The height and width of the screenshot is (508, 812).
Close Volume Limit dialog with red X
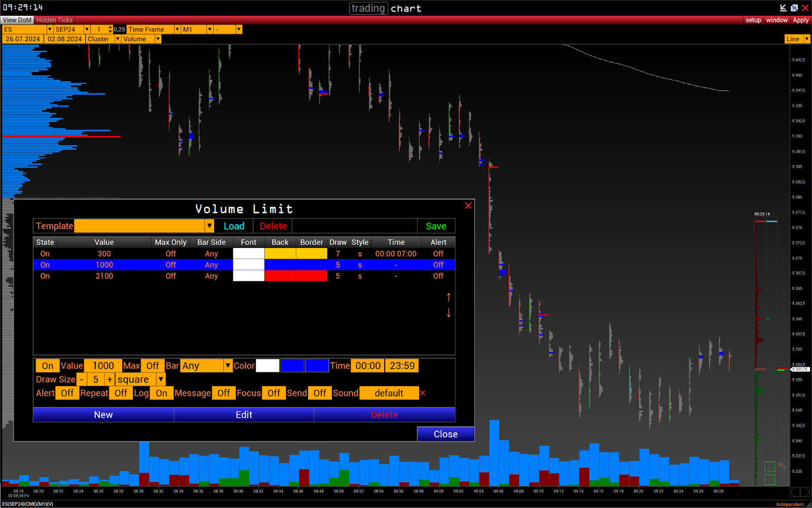pos(468,206)
